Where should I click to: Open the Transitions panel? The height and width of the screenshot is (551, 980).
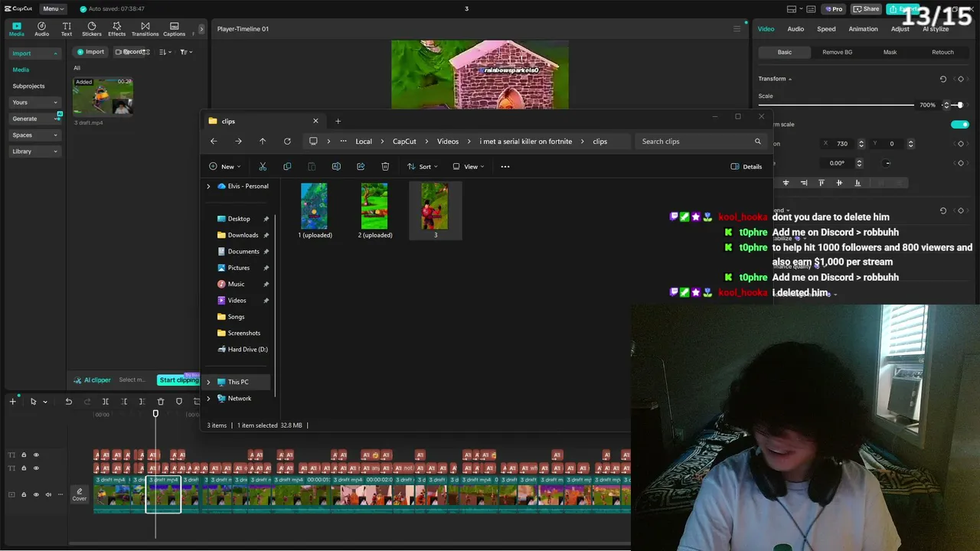point(145,29)
